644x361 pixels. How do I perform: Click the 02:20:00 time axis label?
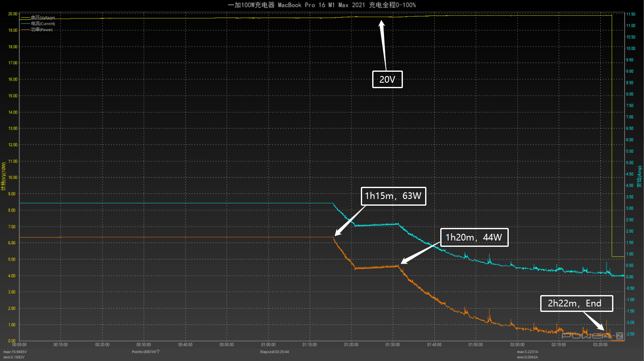point(600,345)
